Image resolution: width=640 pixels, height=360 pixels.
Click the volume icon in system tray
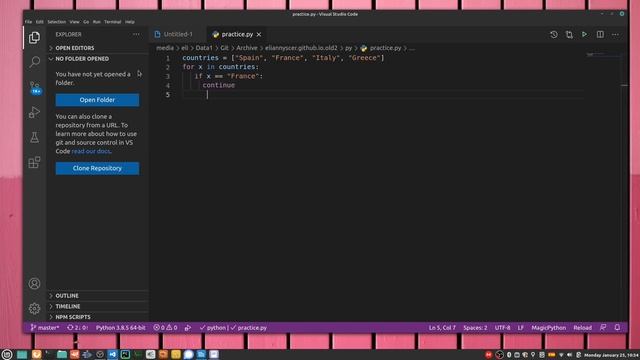(x=569, y=355)
